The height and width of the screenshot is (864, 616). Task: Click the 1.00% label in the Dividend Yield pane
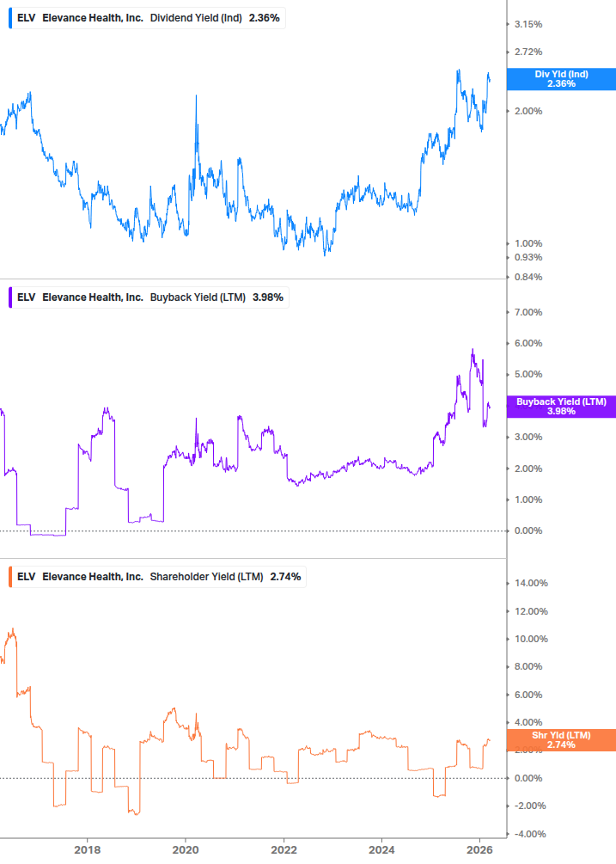[528, 243]
